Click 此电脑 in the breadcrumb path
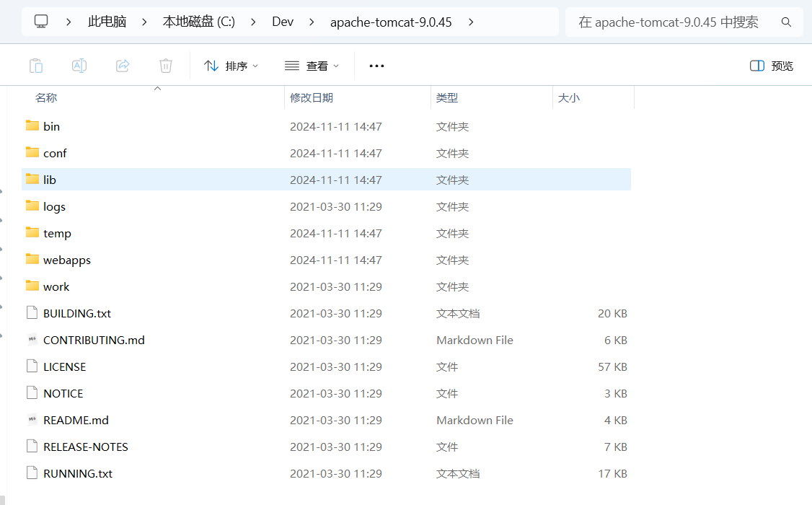812x505 pixels. pos(107,22)
